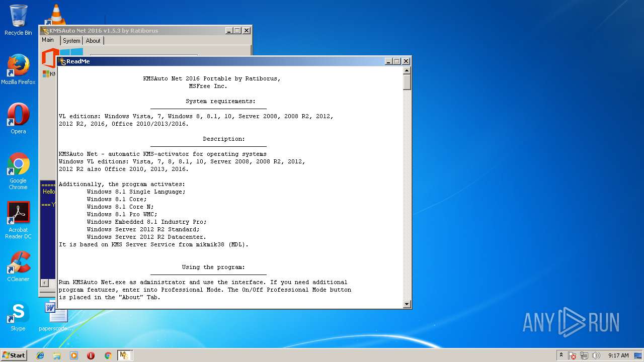Open the network status tray icon
Screen dimensions: 644x362
coord(584,355)
